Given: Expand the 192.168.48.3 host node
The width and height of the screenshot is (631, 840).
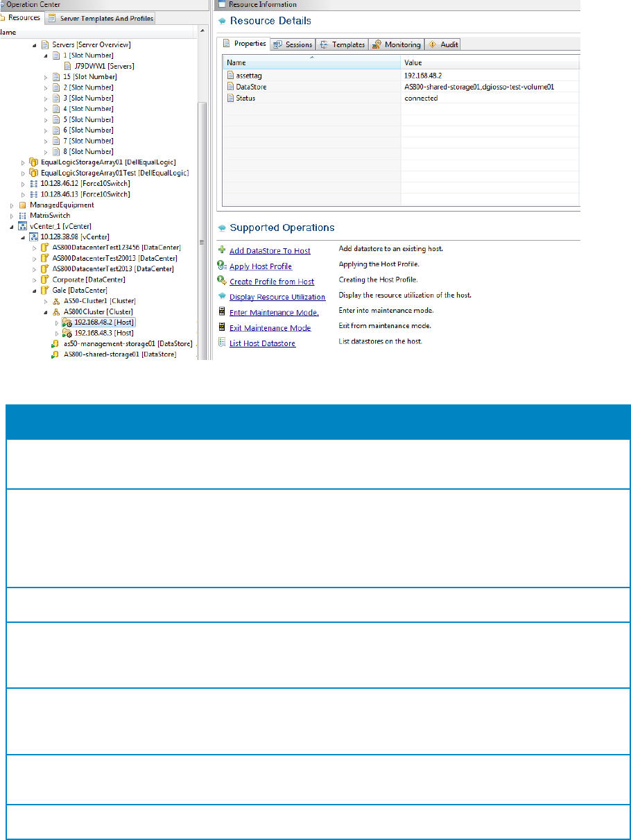Looking at the screenshot, I should click(57, 334).
